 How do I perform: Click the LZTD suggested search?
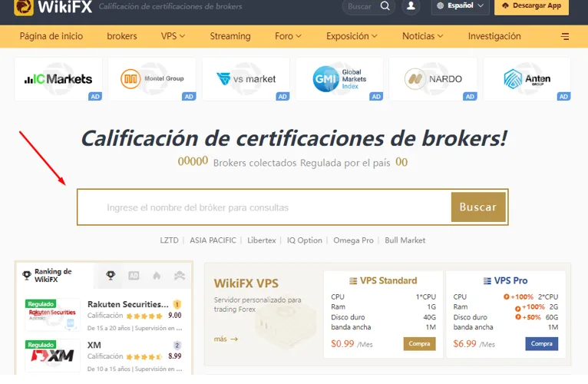(169, 240)
